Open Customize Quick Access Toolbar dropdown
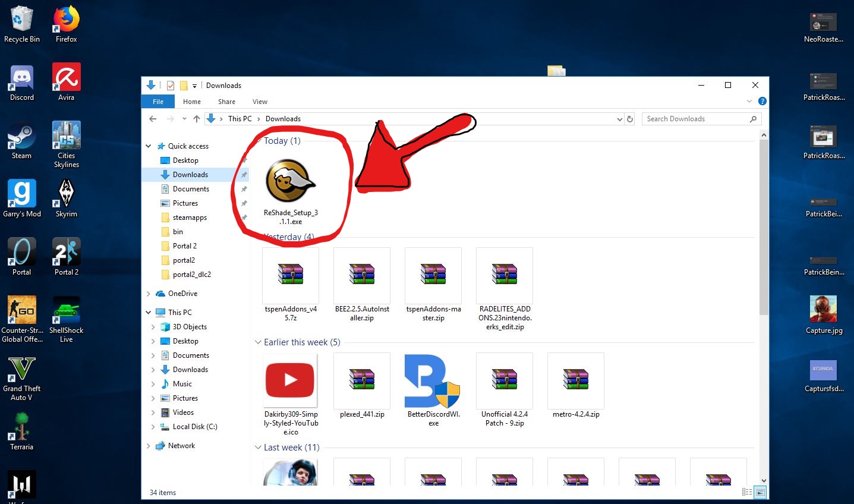Image resolution: width=854 pixels, height=504 pixels. pos(194,86)
